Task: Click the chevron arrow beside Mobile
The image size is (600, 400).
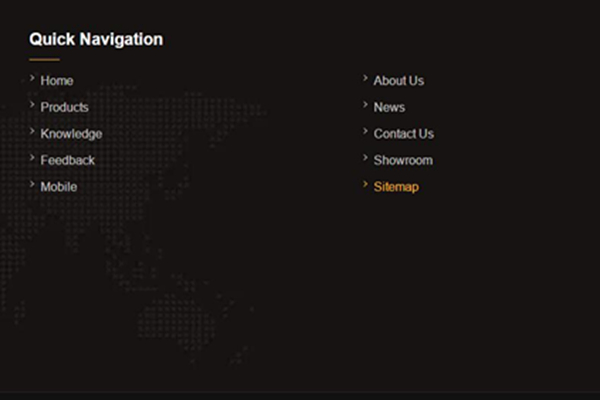Action: pyautogui.click(x=32, y=184)
